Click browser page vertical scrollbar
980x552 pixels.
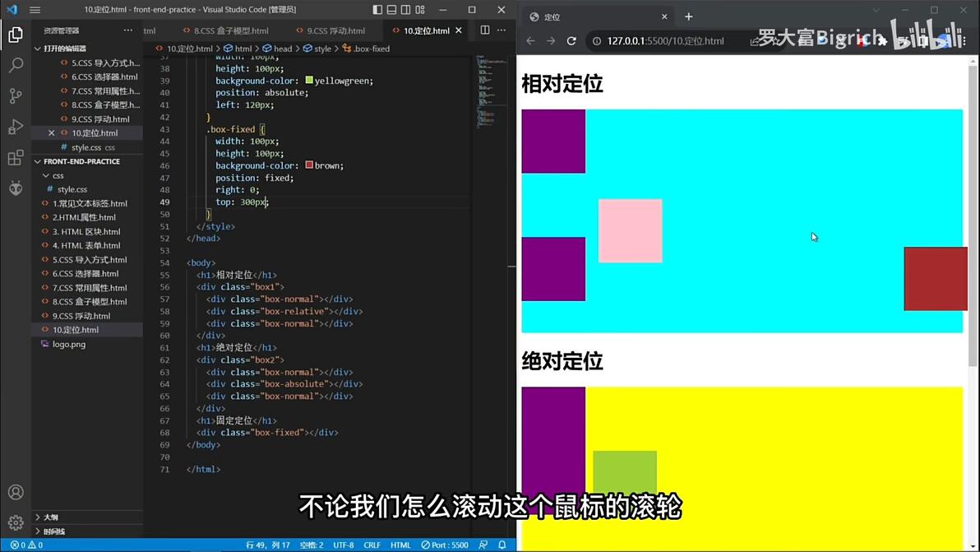point(973,216)
